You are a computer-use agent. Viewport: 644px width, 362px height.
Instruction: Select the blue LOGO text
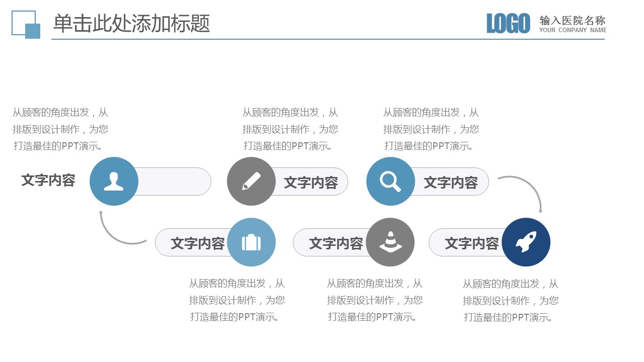[x=508, y=24]
